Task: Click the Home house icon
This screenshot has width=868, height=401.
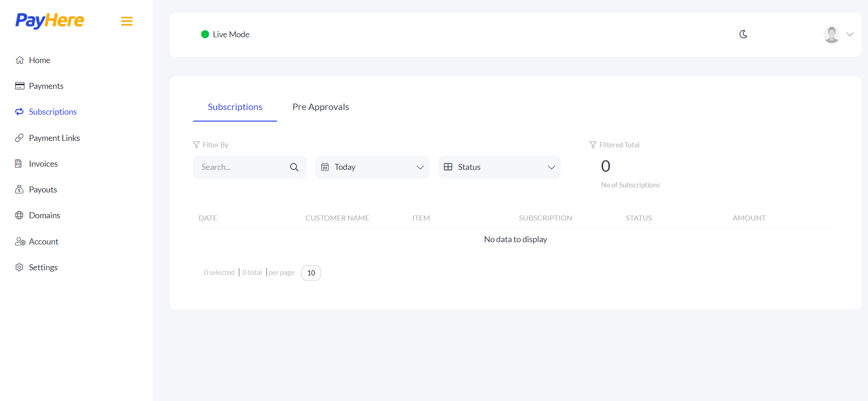Action: [x=19, y=60]
